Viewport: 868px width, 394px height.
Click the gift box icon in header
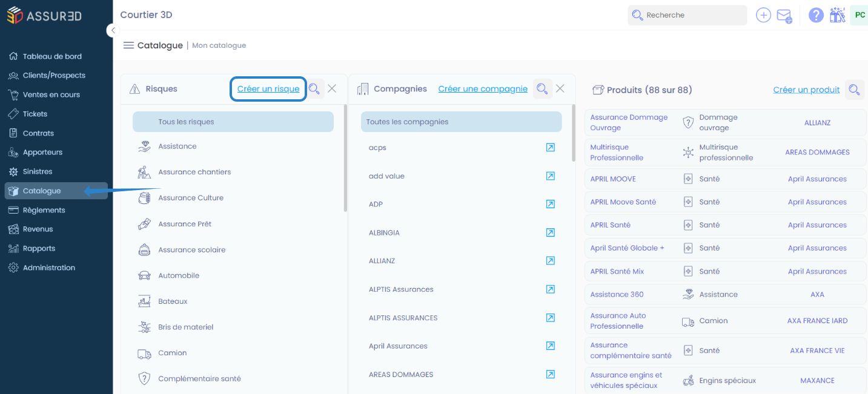pos(837,15)
